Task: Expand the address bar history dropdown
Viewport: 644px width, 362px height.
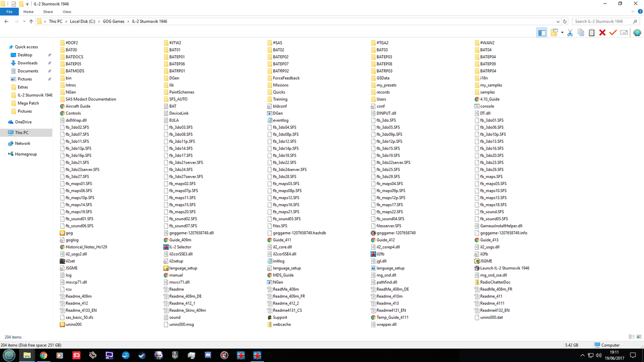Action: (x=557, y=21)
